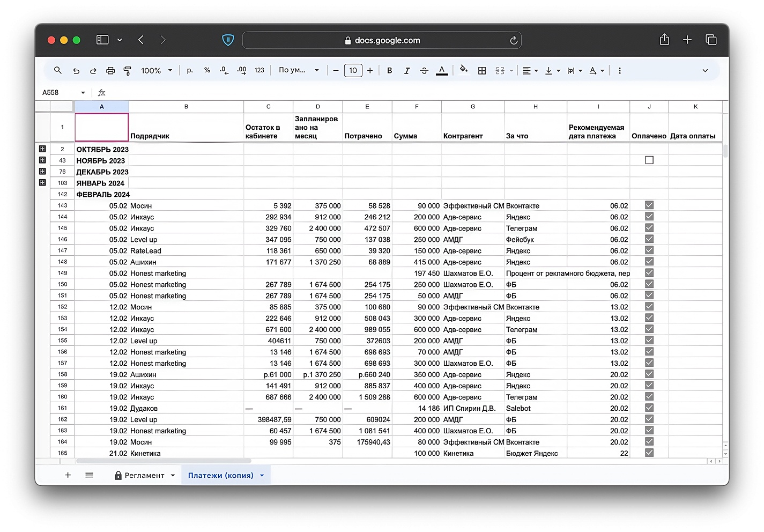Toggle bold formatting
This screenshot has width=764, height=532.
(390, 70)
